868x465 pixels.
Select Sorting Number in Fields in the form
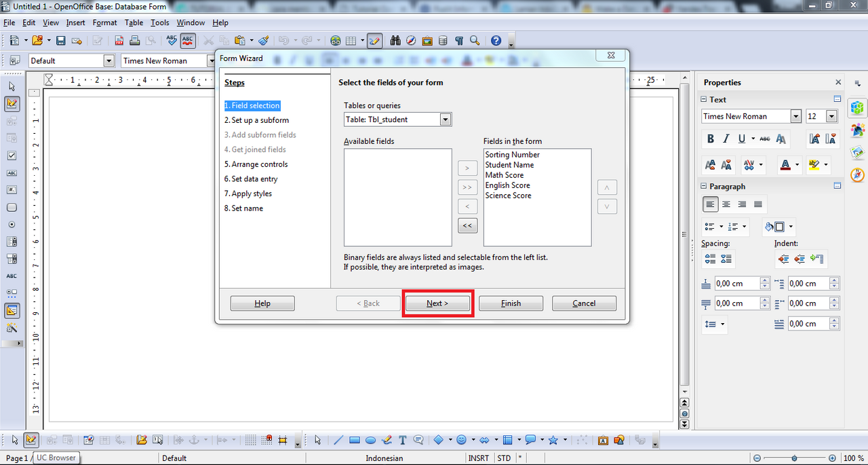512,154
